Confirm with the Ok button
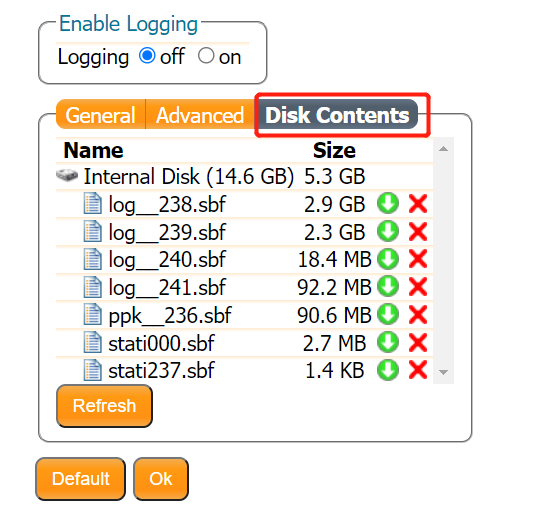The image size is (547, 514). [x=161, y=479]
